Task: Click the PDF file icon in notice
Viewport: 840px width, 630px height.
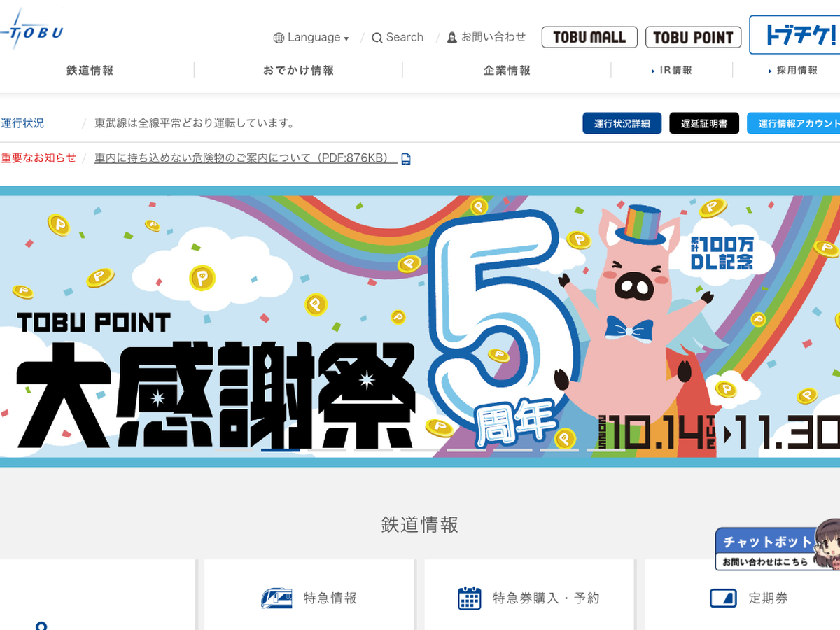Action: click(406, 159)
